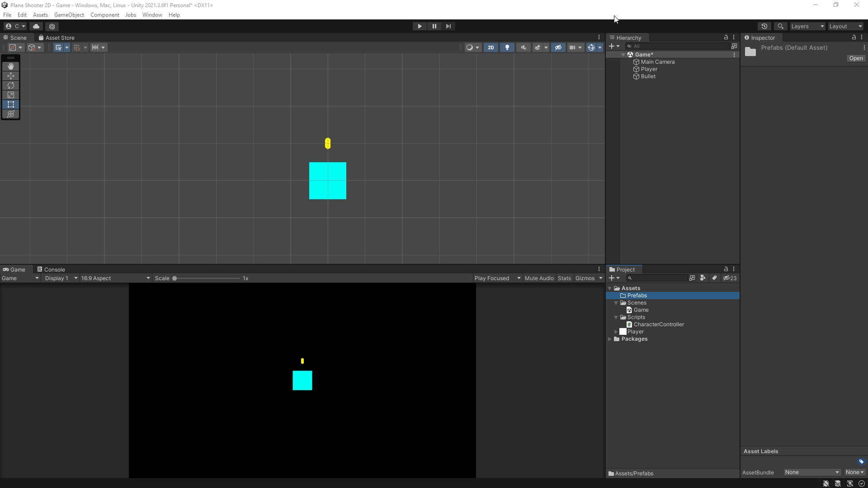Screen dimensions: 868x488
Task: Select the Scale tool
Action: 11,95
